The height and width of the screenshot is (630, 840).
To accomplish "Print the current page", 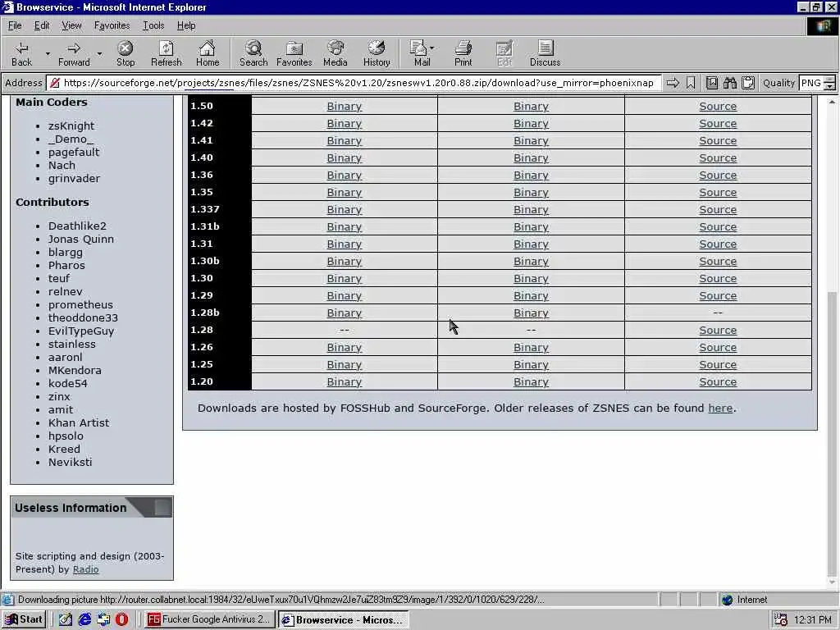I will point(463,53).
